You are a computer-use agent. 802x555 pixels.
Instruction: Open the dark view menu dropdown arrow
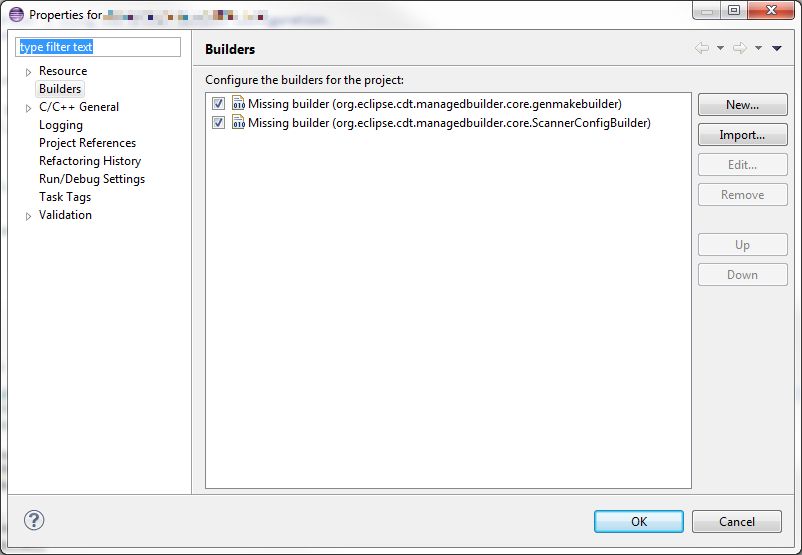[x=776, y=48]
